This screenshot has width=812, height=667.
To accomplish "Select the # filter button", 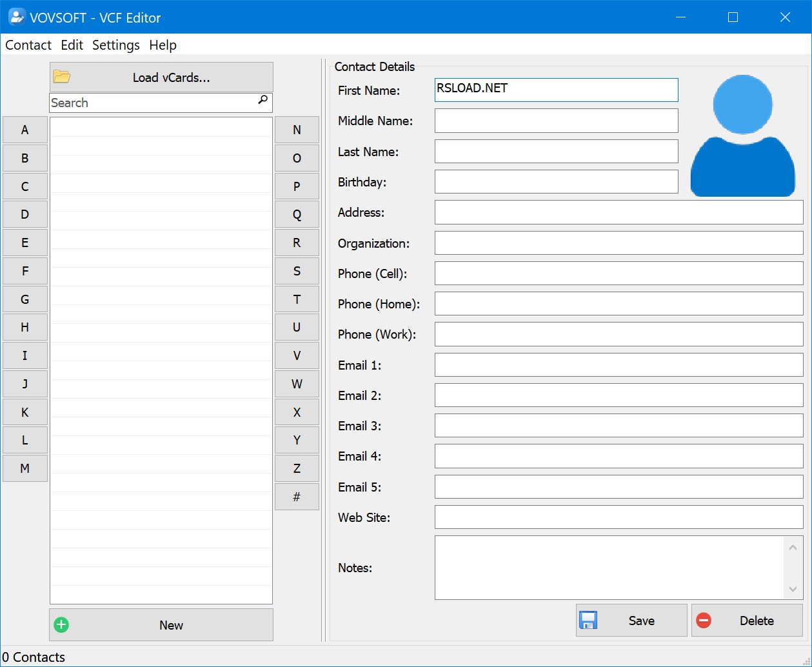I will 297,496.
